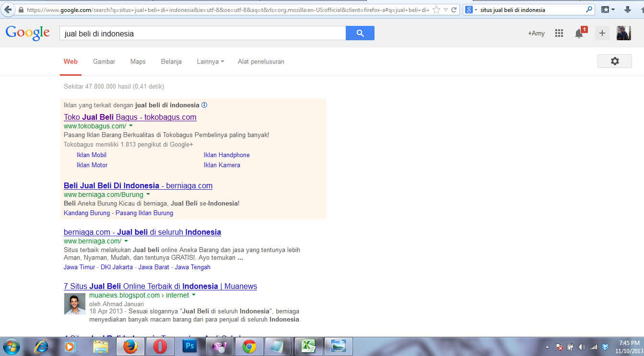
Task: Open berniaga.com Jual beli di seluruh Indonesia result
Action: click(142, 232)
